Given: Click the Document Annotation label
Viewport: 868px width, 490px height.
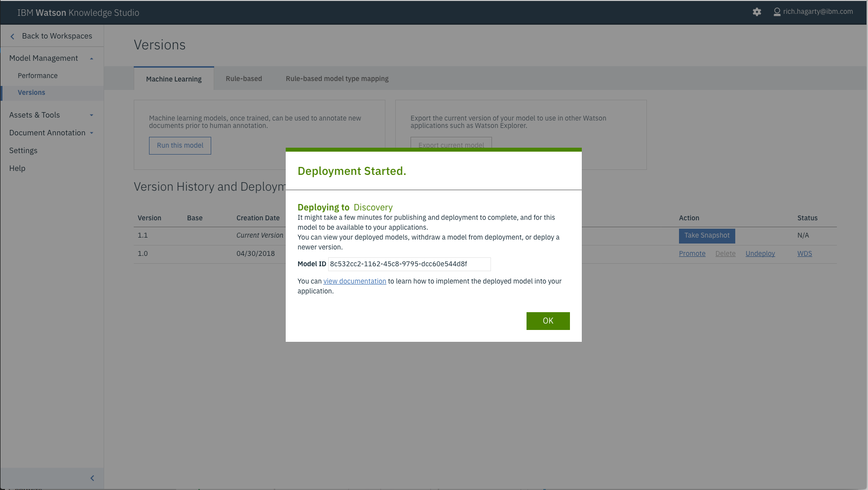Looking at the screenshot, I should [x=47, y=133].
